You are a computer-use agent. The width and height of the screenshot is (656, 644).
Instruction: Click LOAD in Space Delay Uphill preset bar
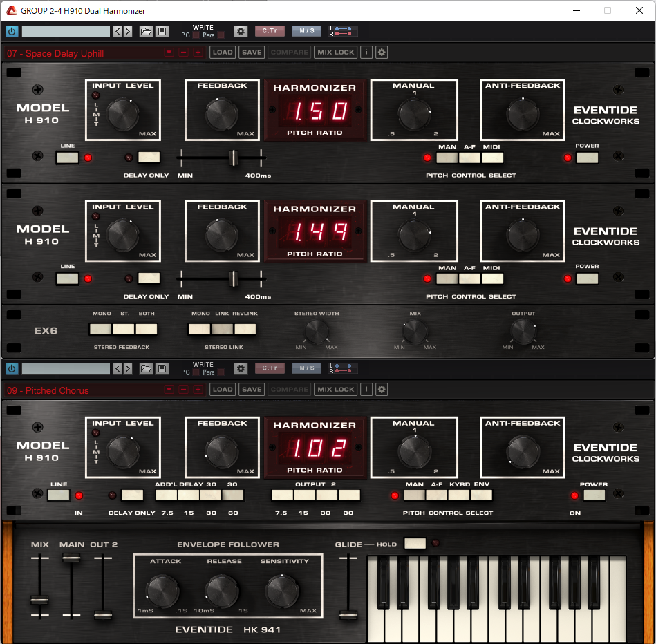coord(223,53)
